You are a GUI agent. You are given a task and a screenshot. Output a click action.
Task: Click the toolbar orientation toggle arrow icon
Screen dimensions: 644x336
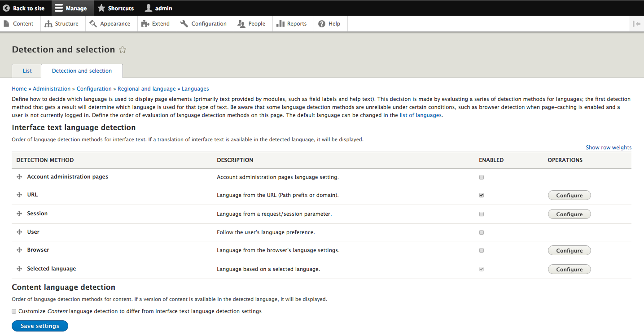click(x=636, y=24)
